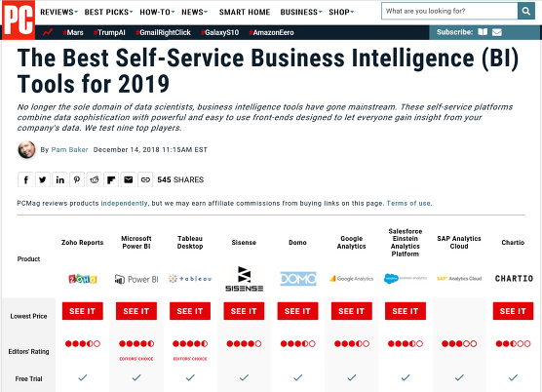Copy the article link icon
The width and height of the screenshot is (542, 392).
tap(145, 179)
